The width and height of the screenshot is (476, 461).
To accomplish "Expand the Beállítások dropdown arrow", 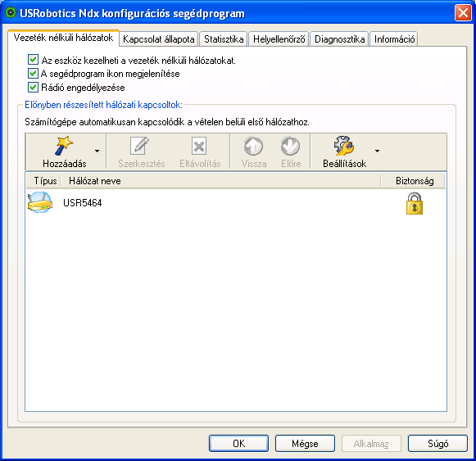I will [377, 151].
